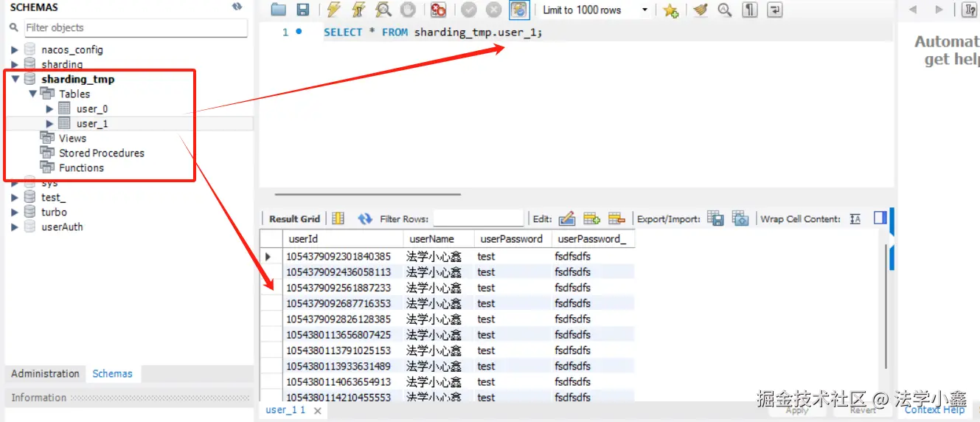Click the Commit checkmark icon
The image size is (980, 422).
(x=469, y=10)
